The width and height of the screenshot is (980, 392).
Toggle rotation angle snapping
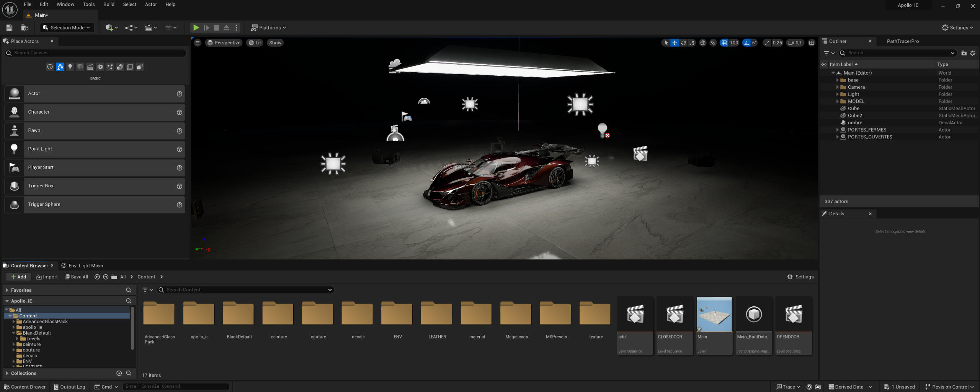[746, 43]
